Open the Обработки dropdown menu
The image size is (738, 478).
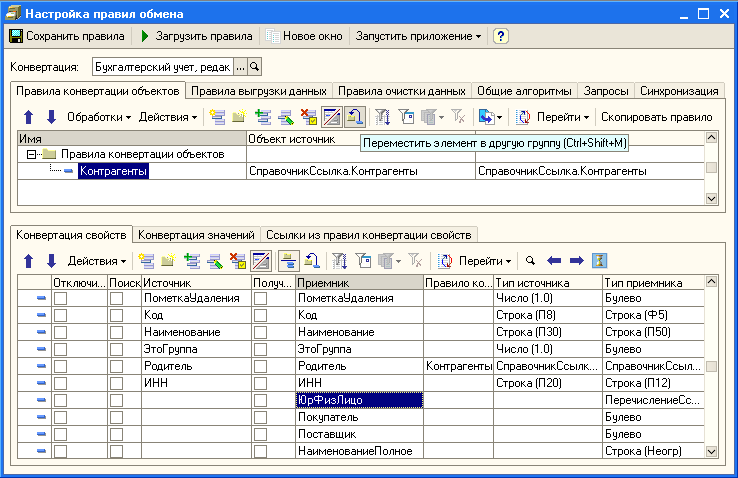click(98, 117)
